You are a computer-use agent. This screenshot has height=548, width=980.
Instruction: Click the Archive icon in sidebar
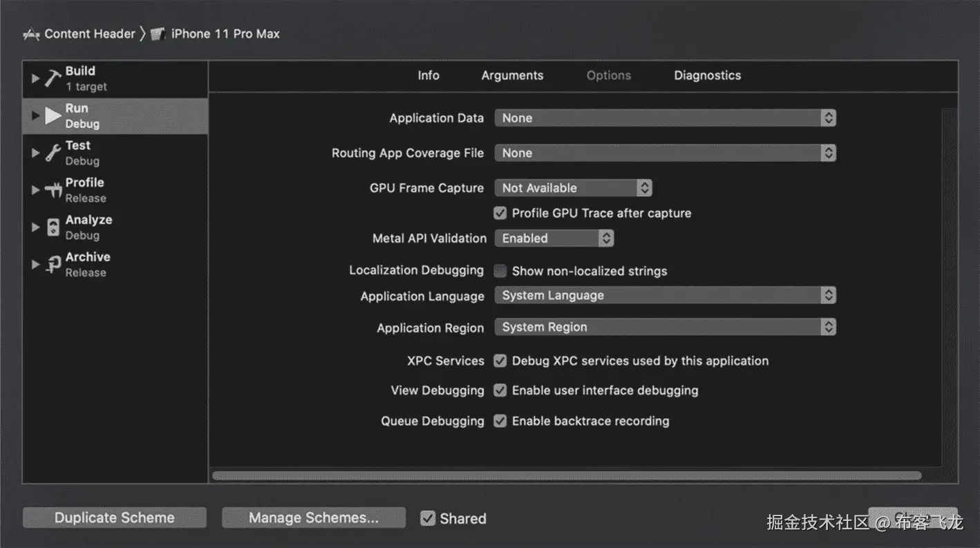(53, 265)
